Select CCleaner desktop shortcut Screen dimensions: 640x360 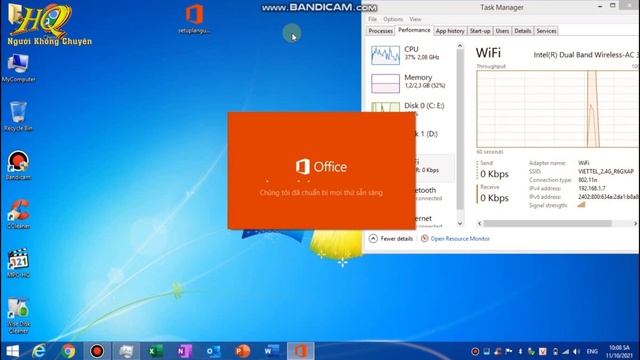[18, 214]
